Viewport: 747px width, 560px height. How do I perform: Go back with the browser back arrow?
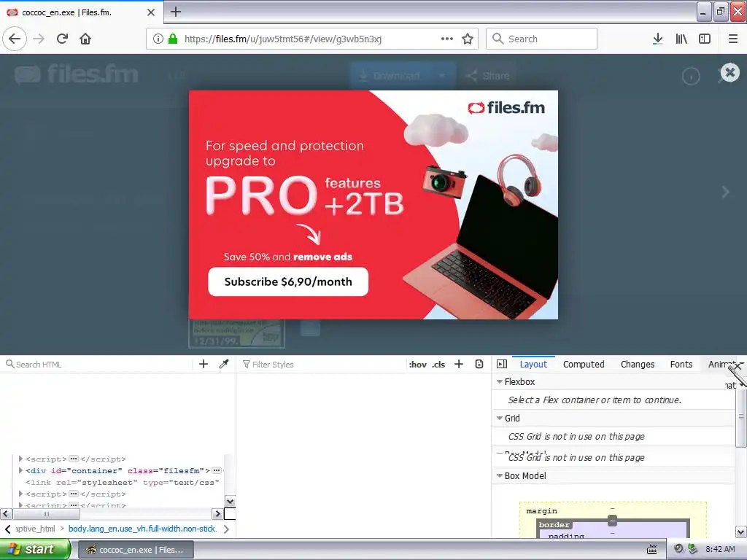tap(15, 39)
